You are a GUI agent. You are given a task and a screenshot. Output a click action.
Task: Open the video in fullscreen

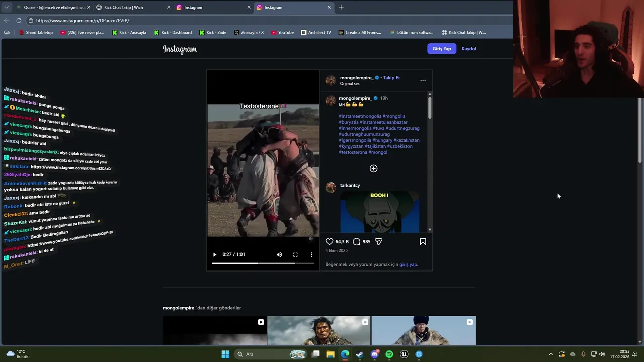point(295,254)
